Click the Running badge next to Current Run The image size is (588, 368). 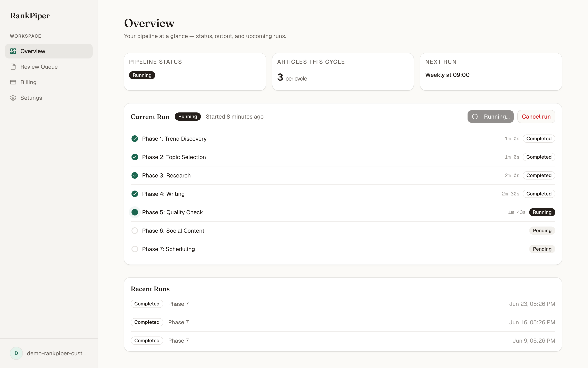[188, 117]
